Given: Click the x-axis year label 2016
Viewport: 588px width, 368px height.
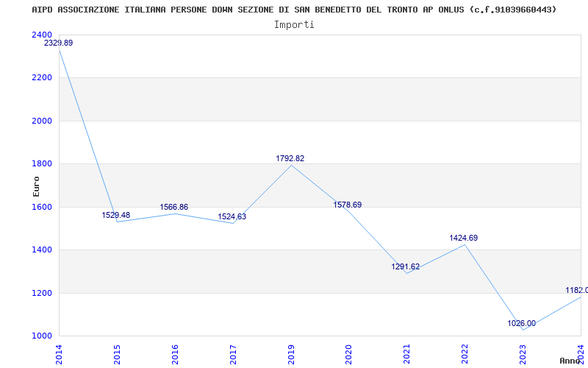Looking at the screenshot, I should coord(175,355).
